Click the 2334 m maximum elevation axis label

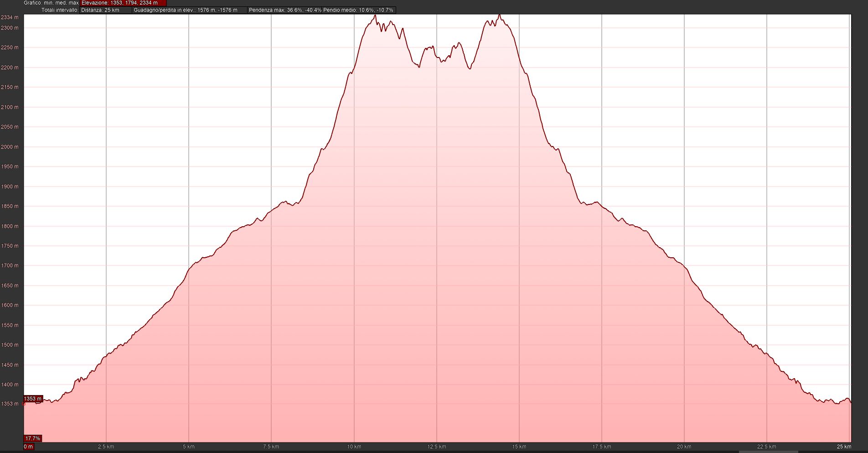click(x=10, y=18)
